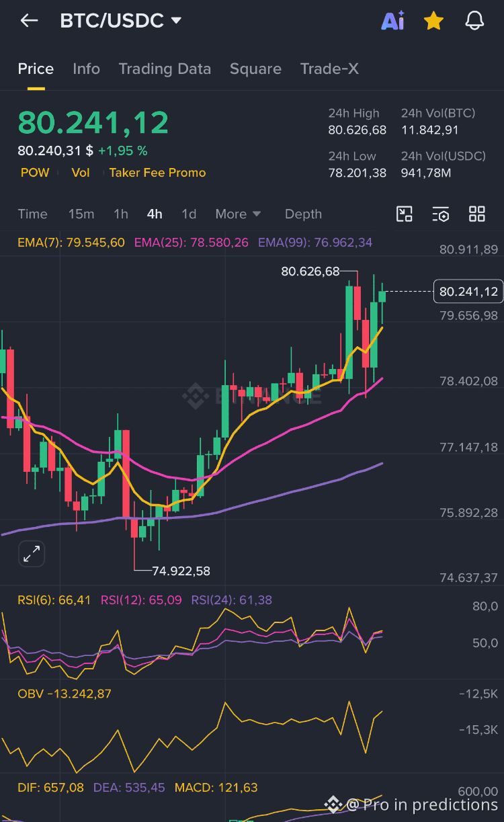The width and height of the screenshot is (504, 822).
Task: Tap the price tag 80.241,12 on chart axis
Action: point(468,292)
